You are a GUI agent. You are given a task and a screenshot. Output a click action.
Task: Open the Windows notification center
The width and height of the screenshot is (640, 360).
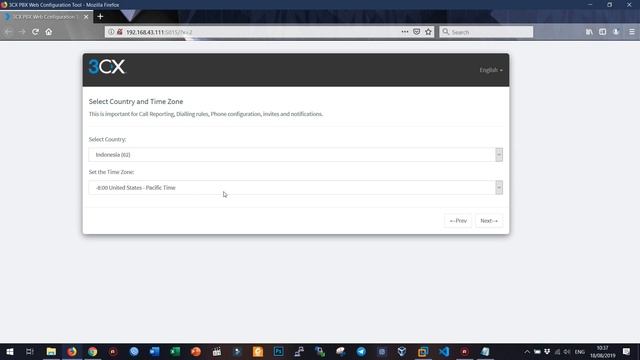[x=627, y=351]
